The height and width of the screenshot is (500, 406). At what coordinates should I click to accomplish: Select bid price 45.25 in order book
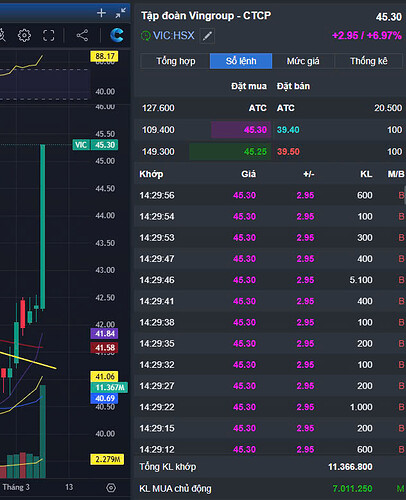255,152
